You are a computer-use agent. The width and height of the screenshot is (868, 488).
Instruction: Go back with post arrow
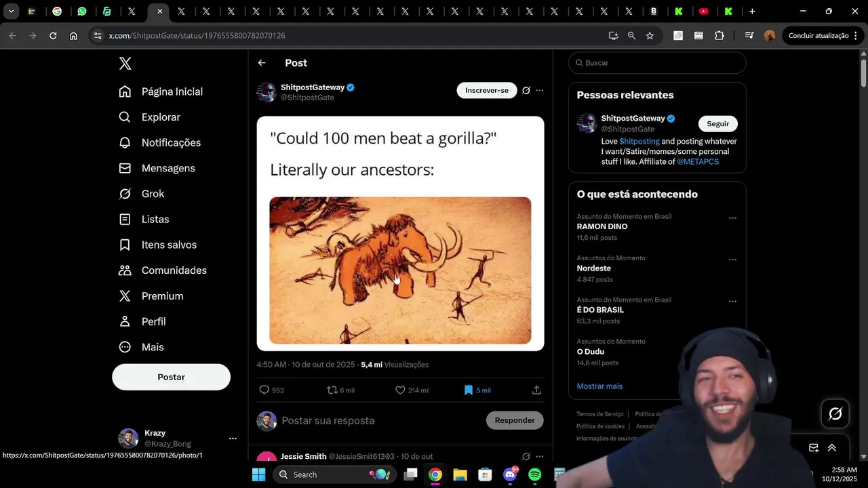(x=262, y=63)
